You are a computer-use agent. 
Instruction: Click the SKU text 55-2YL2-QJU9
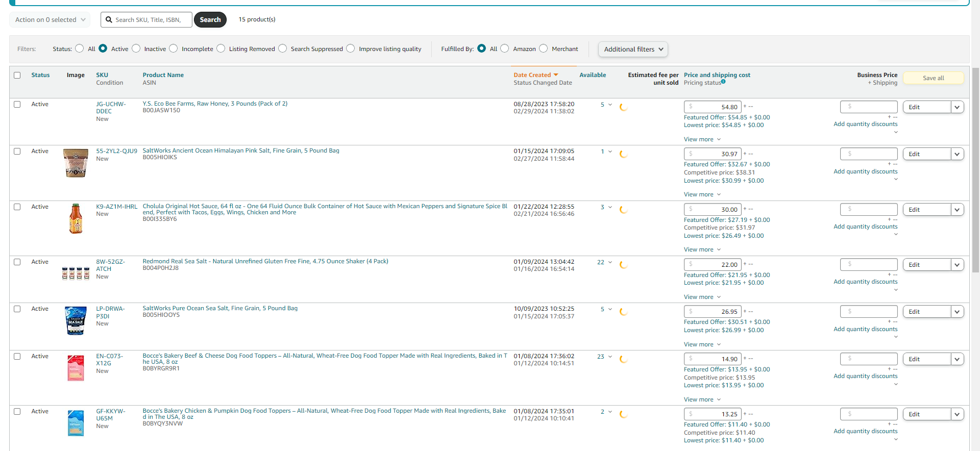117,151
